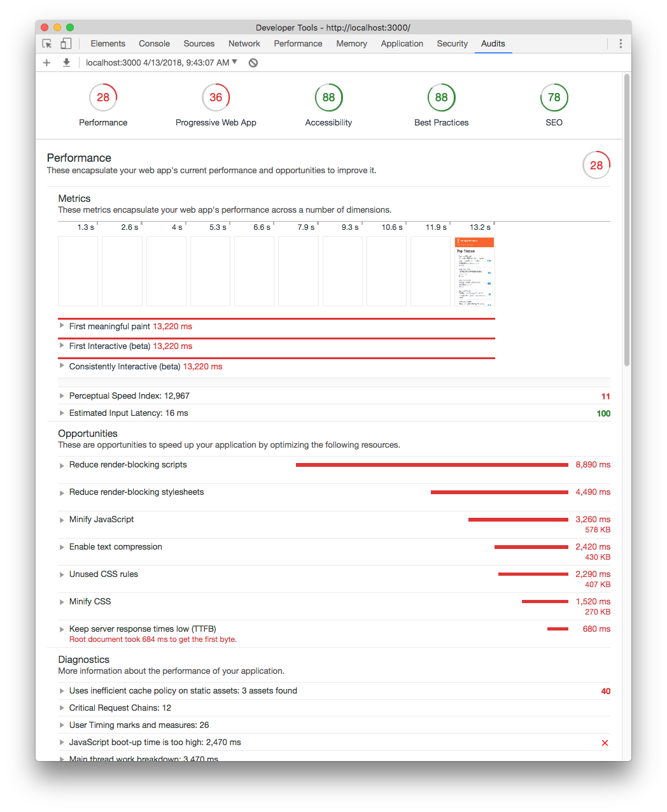This screenshot has height=812, width=667.
Task: Select the inspect element cursor icon
Action: point(46,43)
